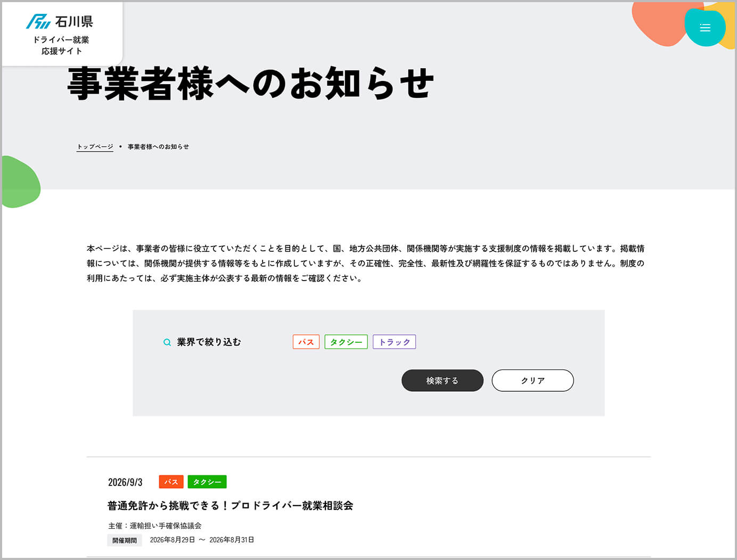Open the teal hamburger menu button
The width and height of the screenshot is (737, 560).
pyautogui.click(x=705, y=28)
